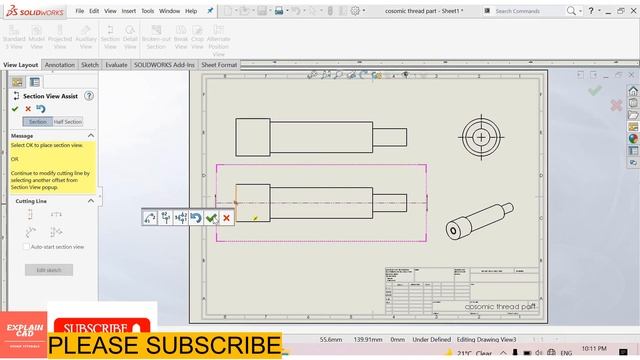This screenshot has height=360, width=640.
Task: Open the File menu
Action: [x=80, y=11]
